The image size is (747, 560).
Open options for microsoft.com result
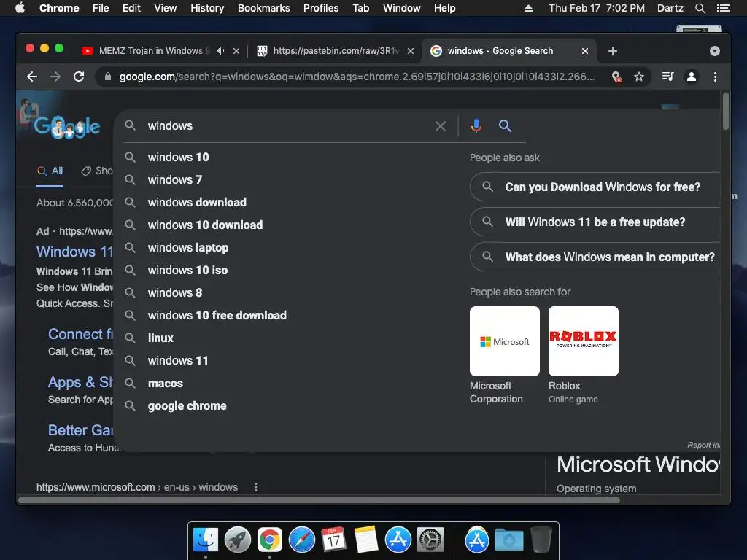click(x=256, y=487)
